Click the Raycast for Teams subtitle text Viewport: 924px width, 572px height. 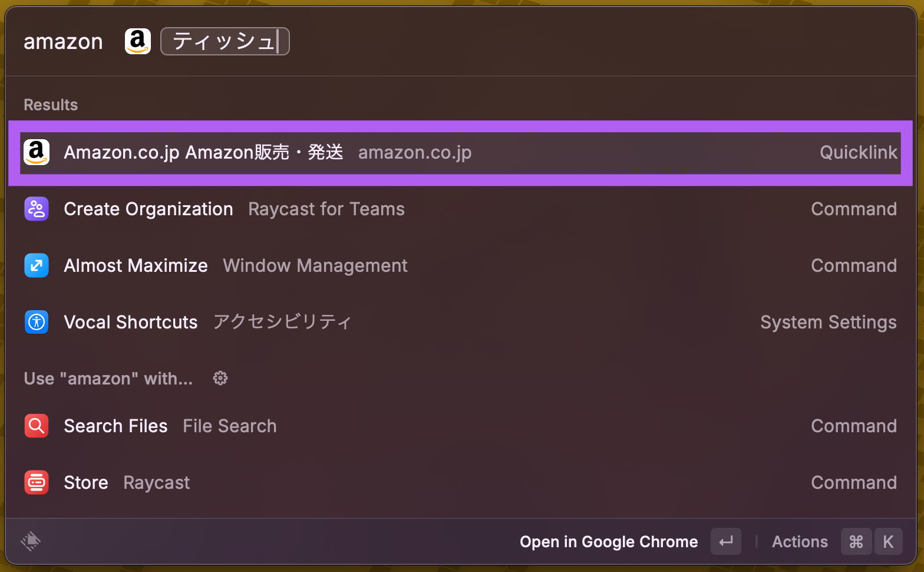(x=326, y=209)
